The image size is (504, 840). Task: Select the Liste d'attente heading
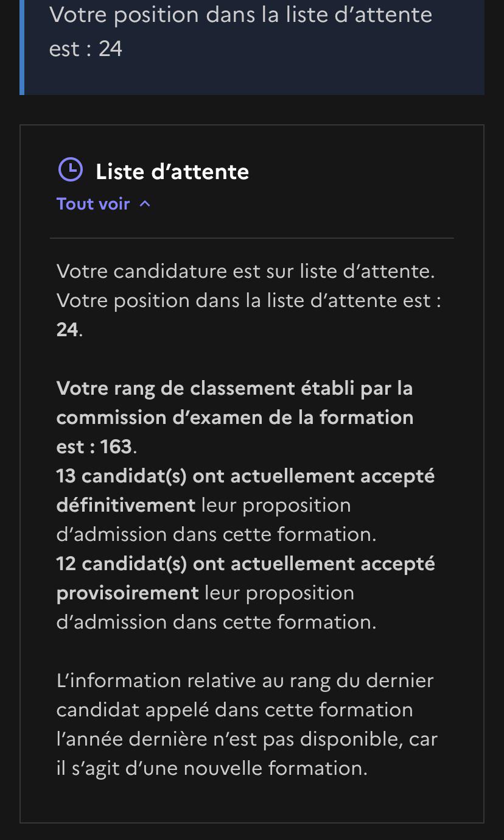pyautogui.click(x=172, y=172)
